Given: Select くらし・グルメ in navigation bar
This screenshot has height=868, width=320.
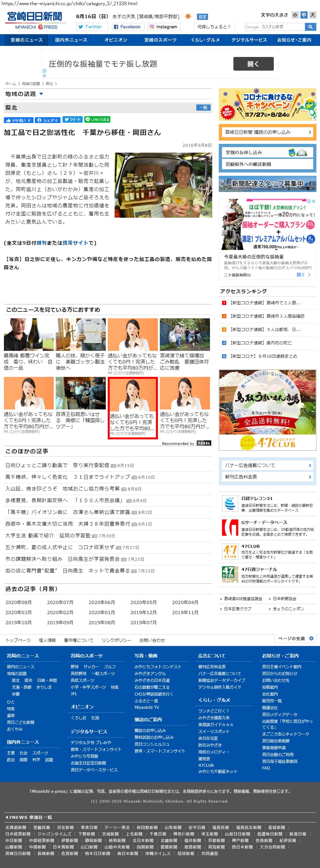Looking at the screenshot, I should [205, 40].
